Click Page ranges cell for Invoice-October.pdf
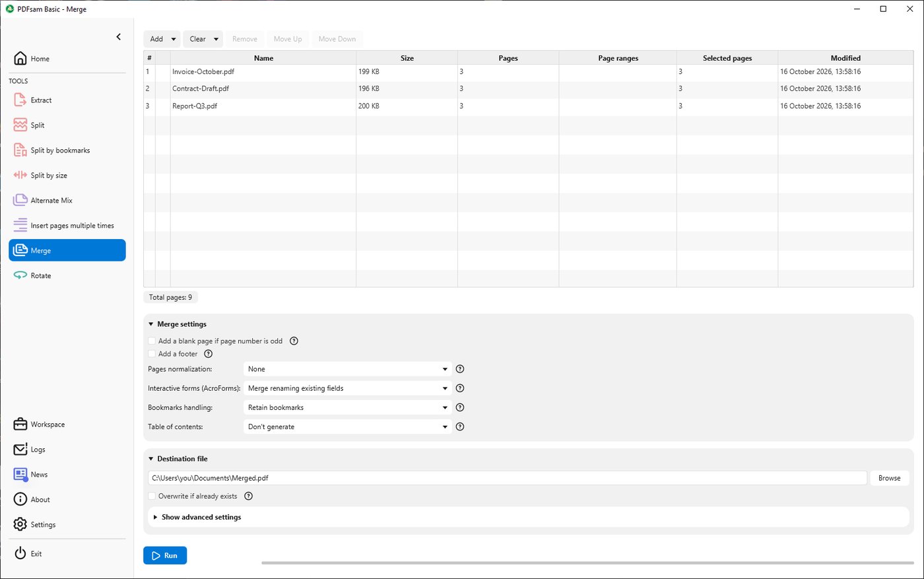The image size is (924, 579). [618, 71]
